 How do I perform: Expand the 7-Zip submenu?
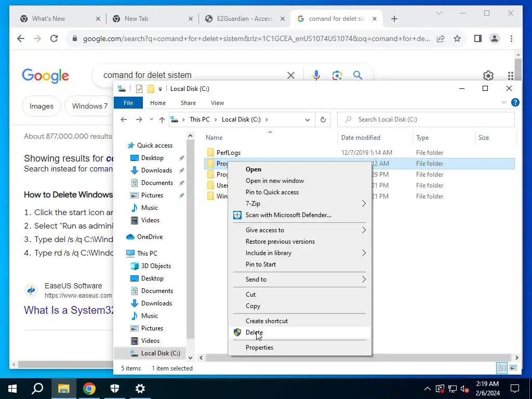tap(300, 204)
